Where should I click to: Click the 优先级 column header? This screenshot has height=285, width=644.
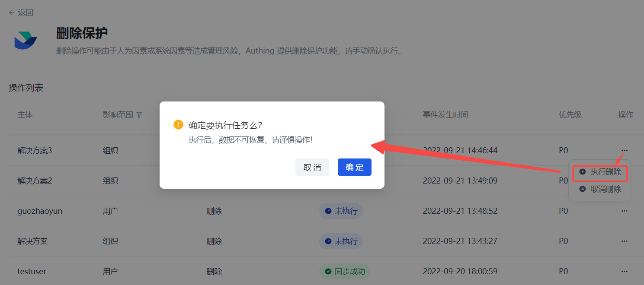click(570, 115)
